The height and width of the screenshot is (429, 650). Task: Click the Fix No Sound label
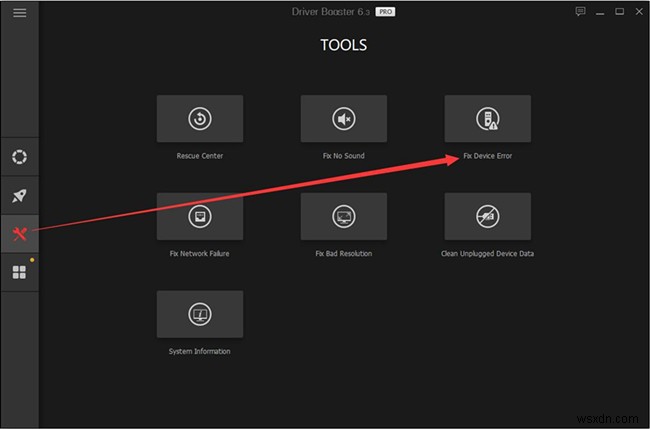coord(344,156)
